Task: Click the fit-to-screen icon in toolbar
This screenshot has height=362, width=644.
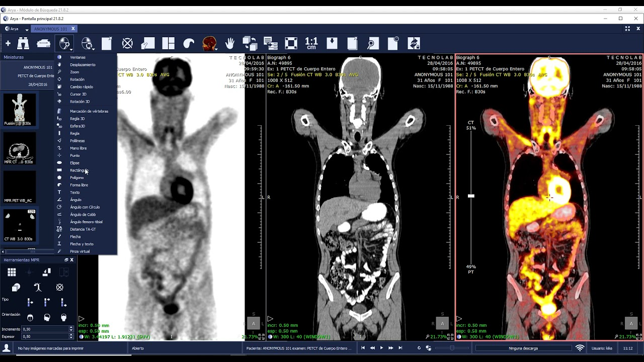Action: click(x=291, y=44)
